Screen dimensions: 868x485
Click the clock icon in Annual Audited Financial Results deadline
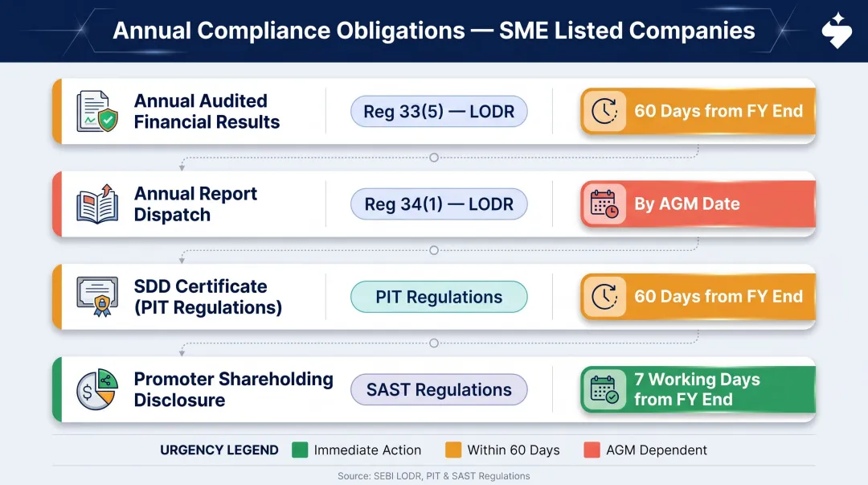click(x=604, y=111)
